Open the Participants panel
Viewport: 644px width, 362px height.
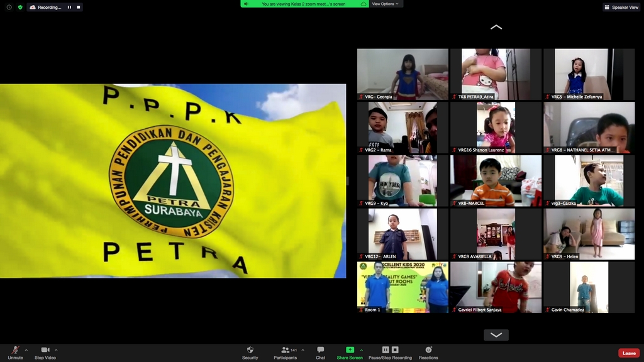point(285,351)
